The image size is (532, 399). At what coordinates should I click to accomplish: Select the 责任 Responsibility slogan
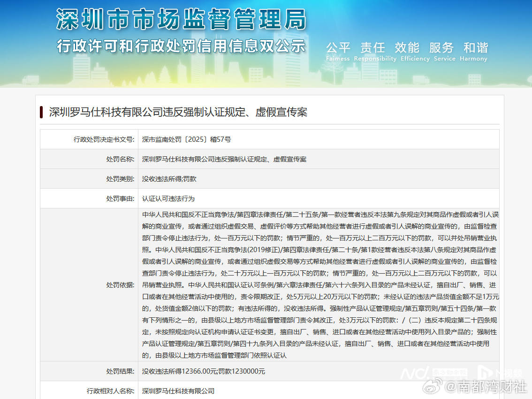point(373,48)
